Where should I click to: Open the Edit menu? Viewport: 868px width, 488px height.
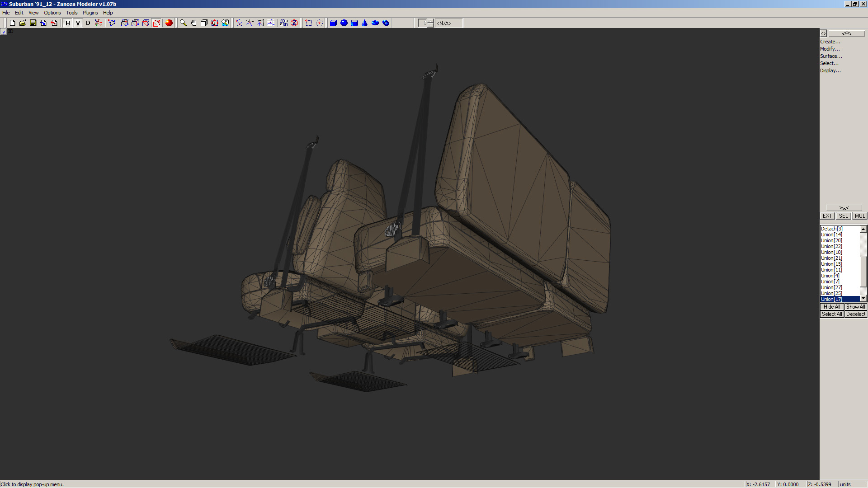pyautogui.click(x=19, y=13)
